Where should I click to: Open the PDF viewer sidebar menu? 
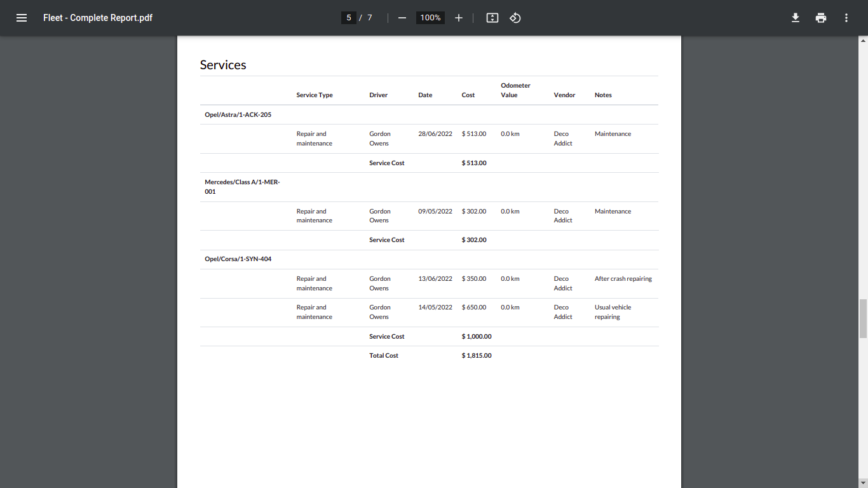22,18
